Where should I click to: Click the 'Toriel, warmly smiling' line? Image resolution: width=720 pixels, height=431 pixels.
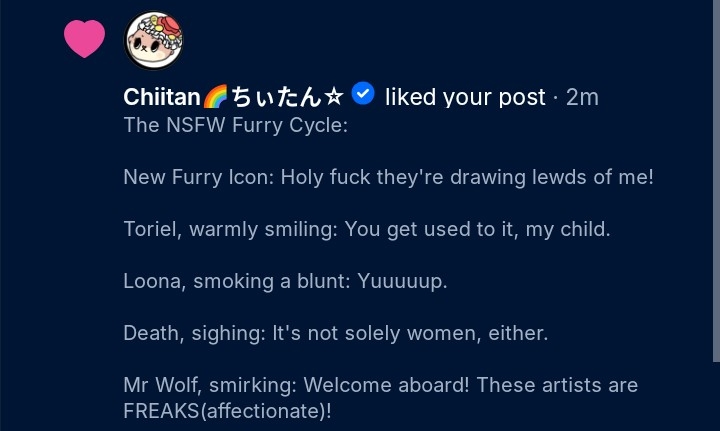(x=367, y=229)
